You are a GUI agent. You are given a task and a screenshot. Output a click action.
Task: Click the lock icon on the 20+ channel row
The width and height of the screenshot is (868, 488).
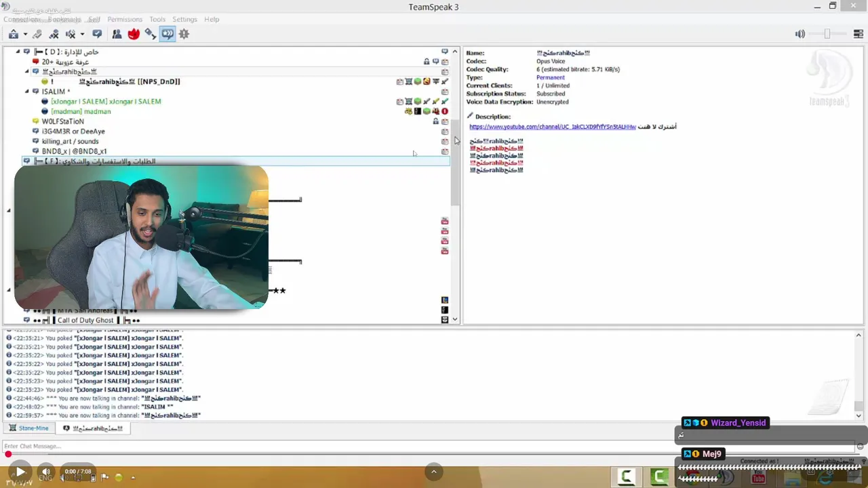click(427, 62)
